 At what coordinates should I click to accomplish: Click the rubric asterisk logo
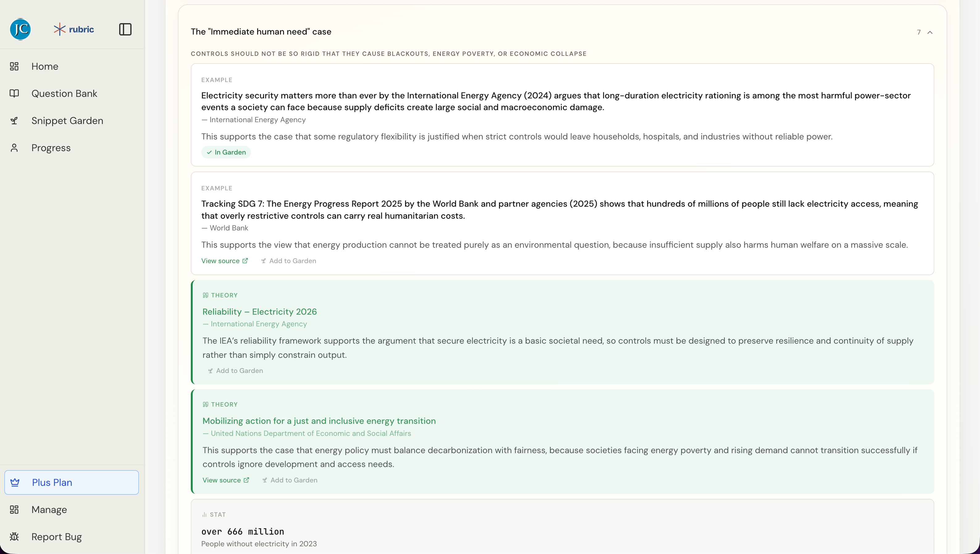pyautogui.click(x=60, y=29)
